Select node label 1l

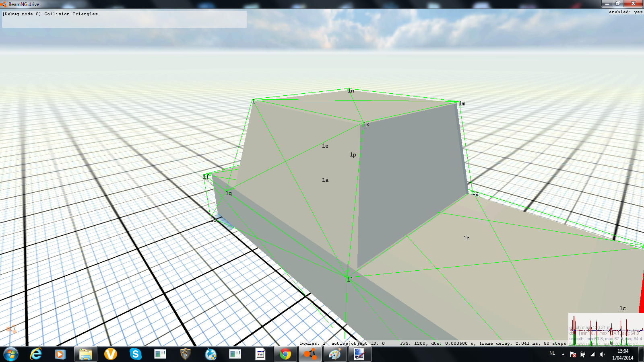point(255,101)
